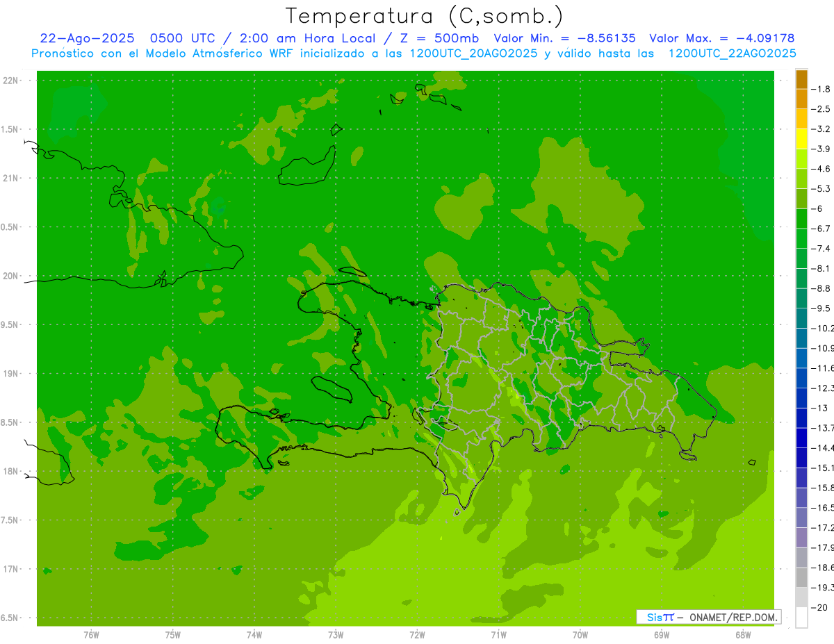The width and height of the screenshot is (834, 644).
Task: Click the "20N" latitude axis label
Action: [11, 276]
